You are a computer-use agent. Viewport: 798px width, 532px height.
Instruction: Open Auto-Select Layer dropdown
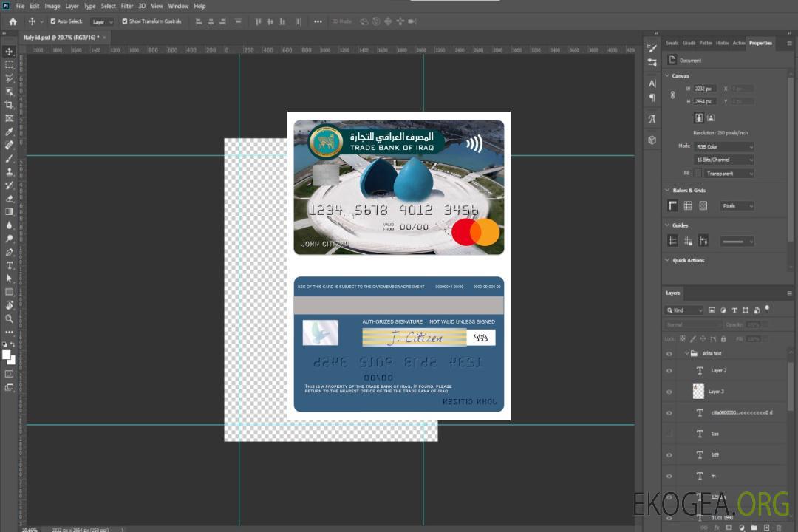click(102, 21)
